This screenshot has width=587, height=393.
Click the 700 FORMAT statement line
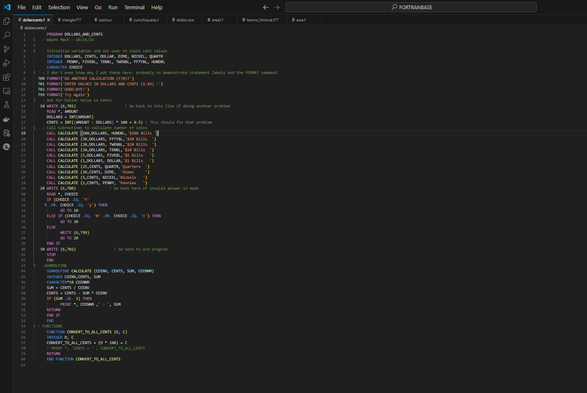click(x=86, y=78)
